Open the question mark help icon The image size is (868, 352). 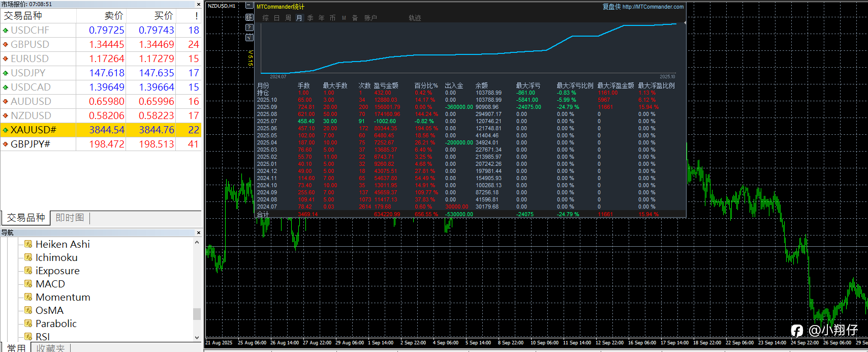(x=249, y=27)
